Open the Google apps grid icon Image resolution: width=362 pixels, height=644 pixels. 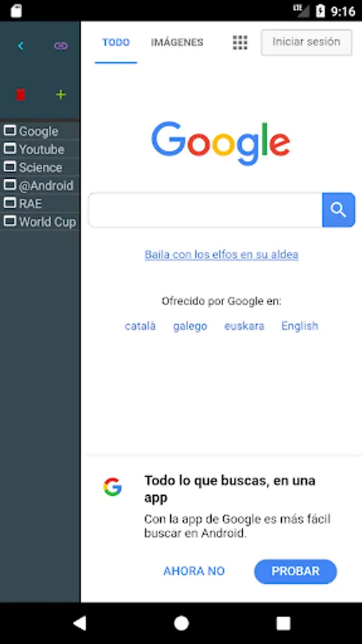pos(240,42)
